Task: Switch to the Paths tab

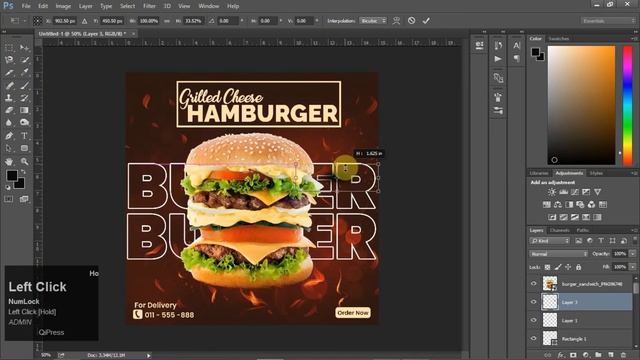Action: [x=582, y=230]
